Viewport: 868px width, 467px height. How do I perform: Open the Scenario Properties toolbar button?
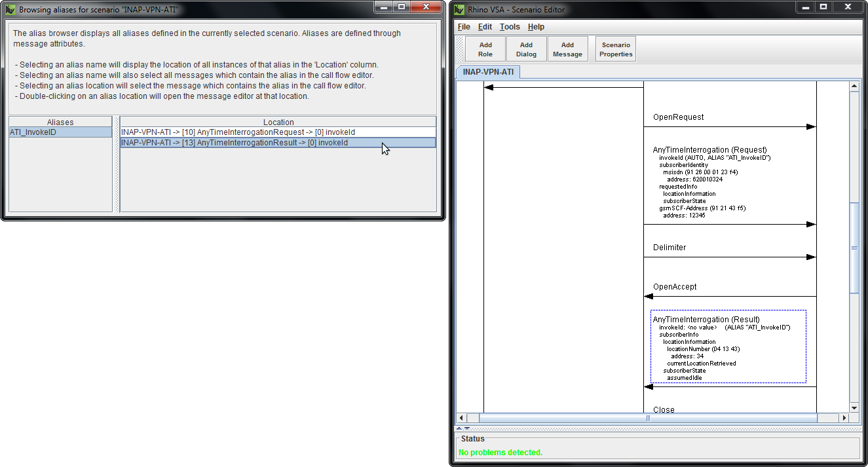[x=614, y=48]
